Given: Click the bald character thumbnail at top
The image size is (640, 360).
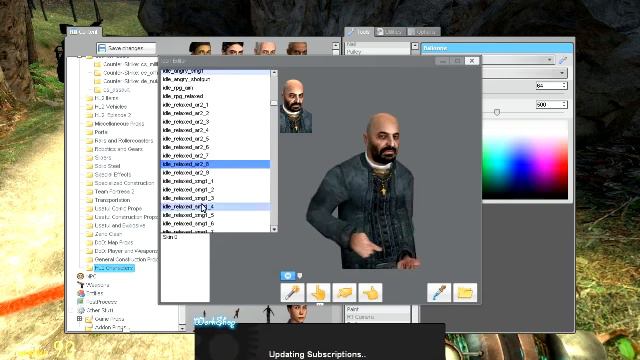Looking at the screenshot, I should 265,48.
